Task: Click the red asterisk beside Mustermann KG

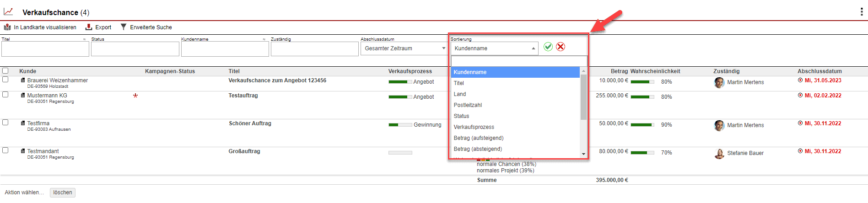Action: pyautogui.click(x=135, y=96)
